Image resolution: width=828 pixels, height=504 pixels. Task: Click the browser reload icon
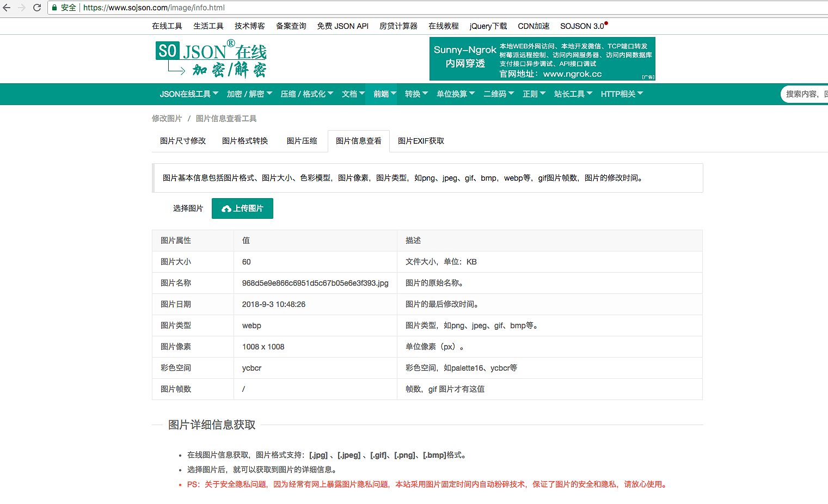pyautogui.click(x=37, y=8)
